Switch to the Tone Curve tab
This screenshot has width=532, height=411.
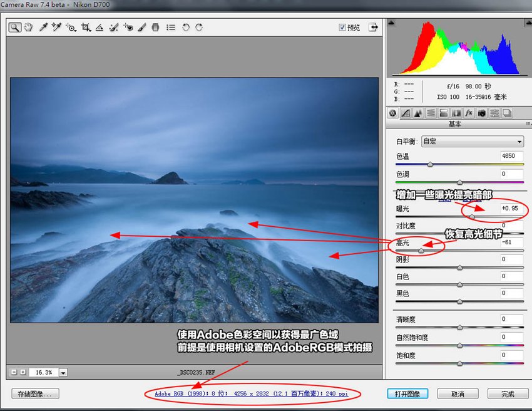click(406, 113)
